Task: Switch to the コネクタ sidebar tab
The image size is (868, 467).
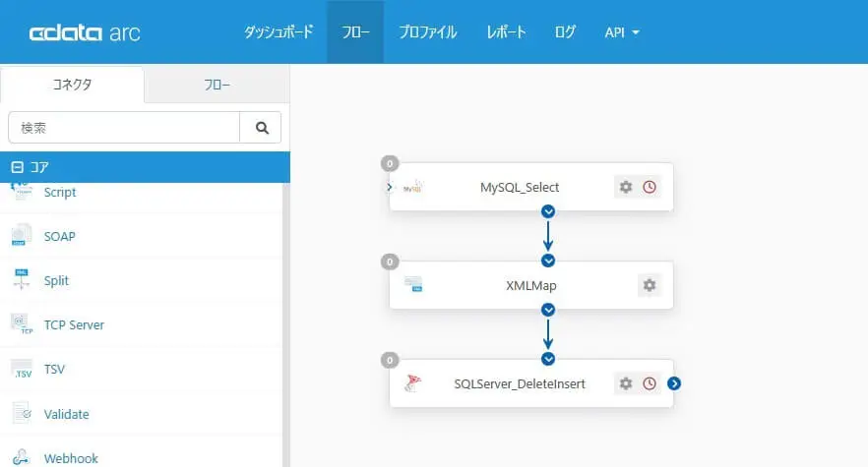Action: 72,85
